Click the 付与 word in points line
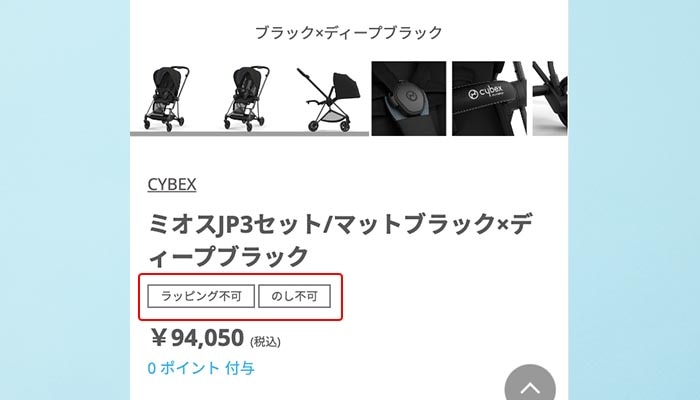The height and width of the screenshot is (400, 700). click(x=240, y=368)
